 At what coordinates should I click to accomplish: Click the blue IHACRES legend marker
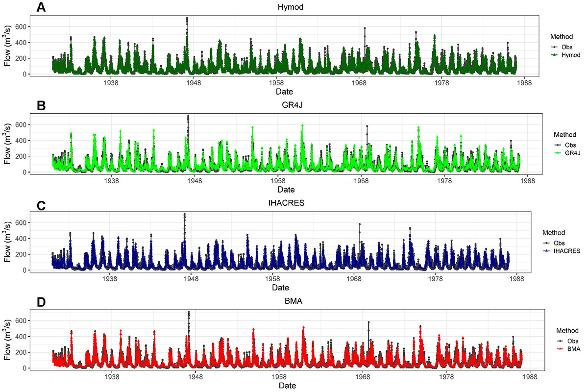(x=547, y=250)
